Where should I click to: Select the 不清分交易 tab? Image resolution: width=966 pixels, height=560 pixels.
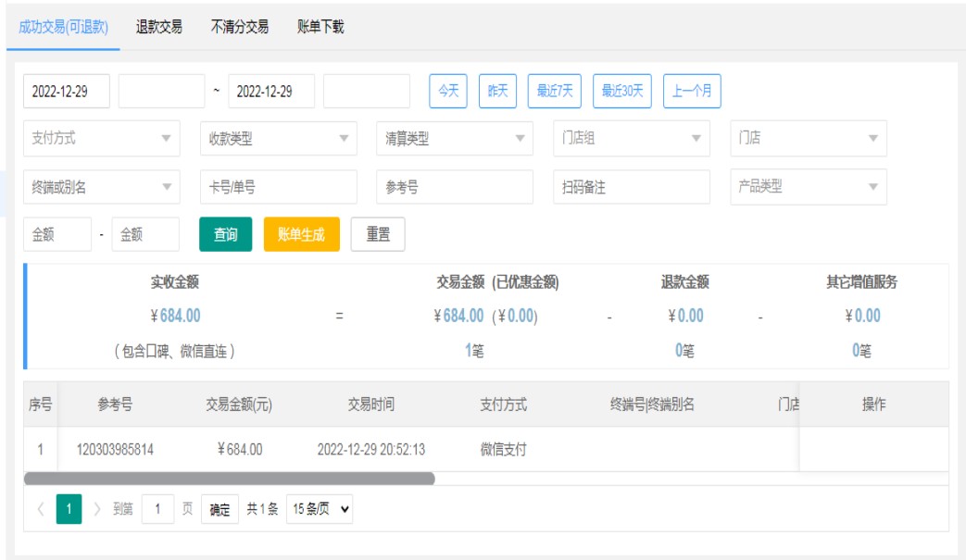239,27
